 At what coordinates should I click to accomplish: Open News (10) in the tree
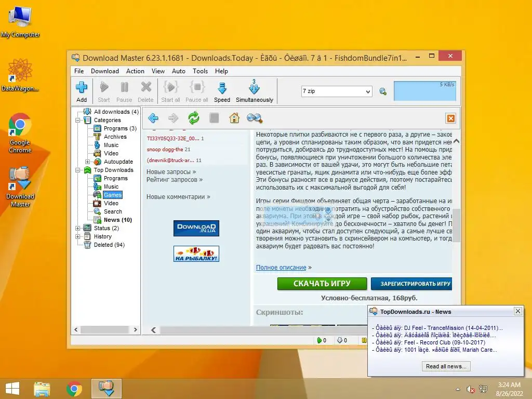pos(118,220)
